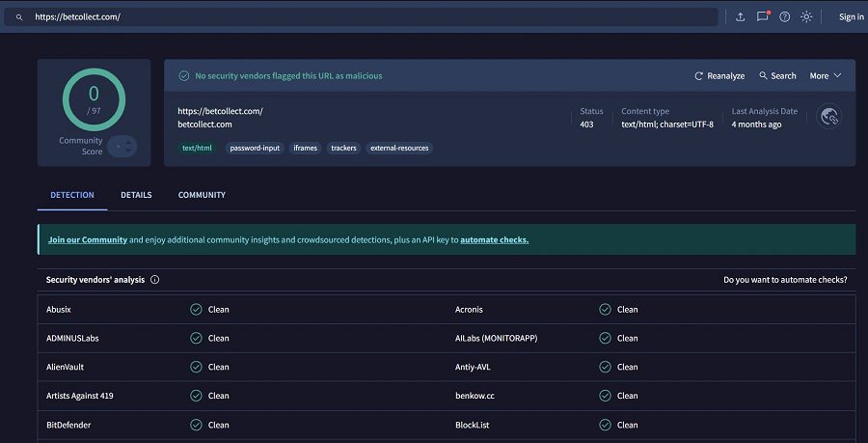Click the Artists Against 419 clean check icon
This screenshot has height=443, width=868.
(x=196, y=396)
